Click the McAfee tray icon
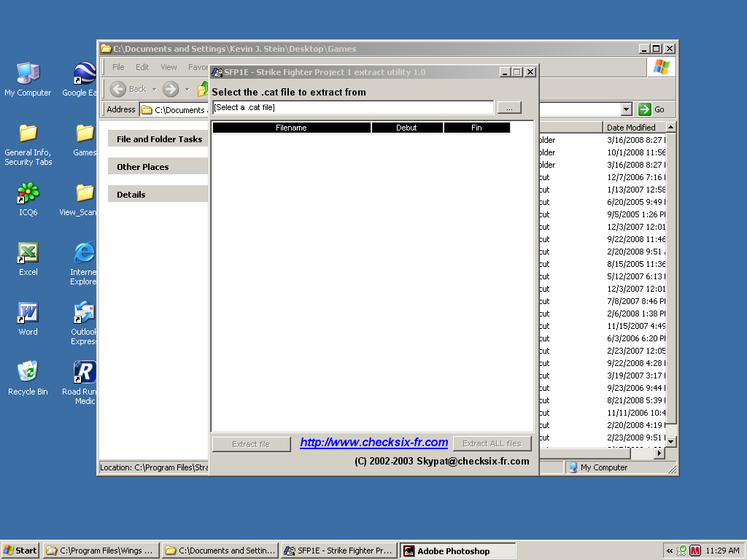Viewport: 747px width, 560px height. tap(695, 551)
